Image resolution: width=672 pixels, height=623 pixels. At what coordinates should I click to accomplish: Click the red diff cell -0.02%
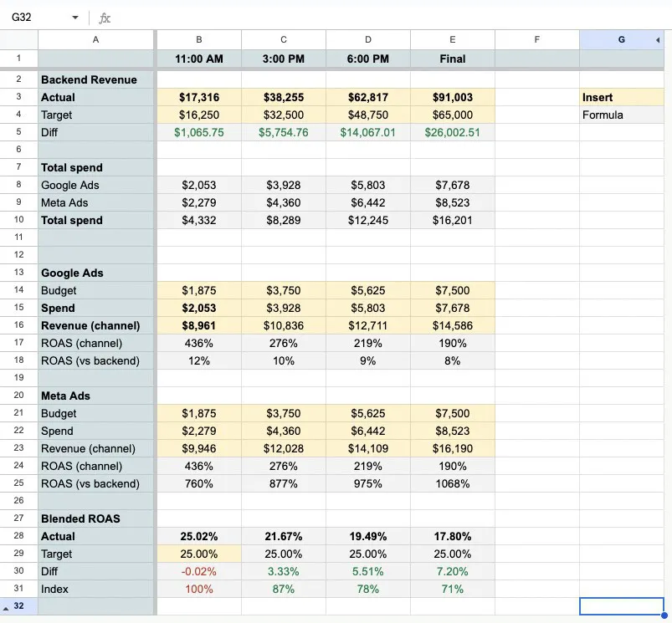[x=199, y=571]
